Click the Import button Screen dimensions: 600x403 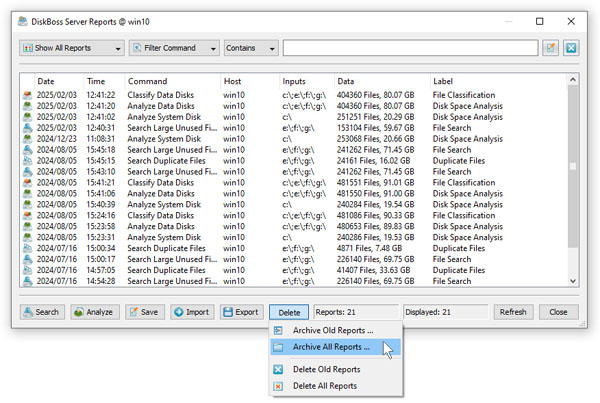click(x=192, y=312)
